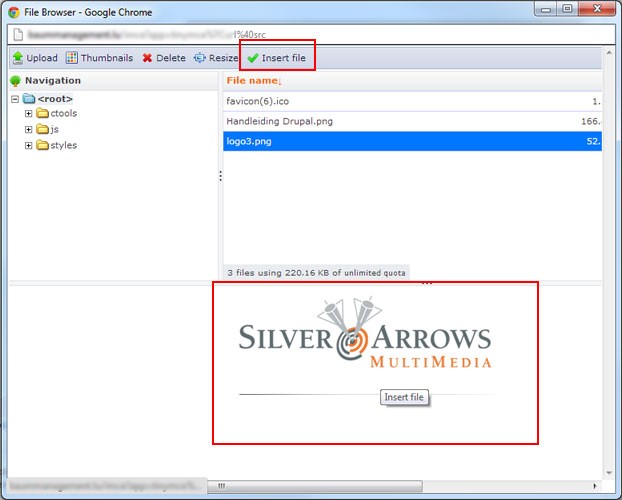Click the Resize text label
Image resolution: width=622 pixels, height=500 pixels.
point(223,58)
